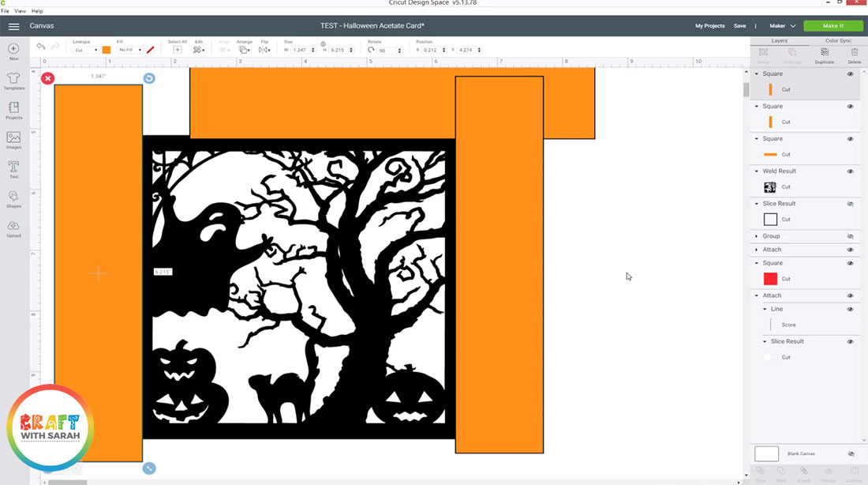Expand the Group layer
This screenshot has height=485, width=868.
[x=757, y=236]
